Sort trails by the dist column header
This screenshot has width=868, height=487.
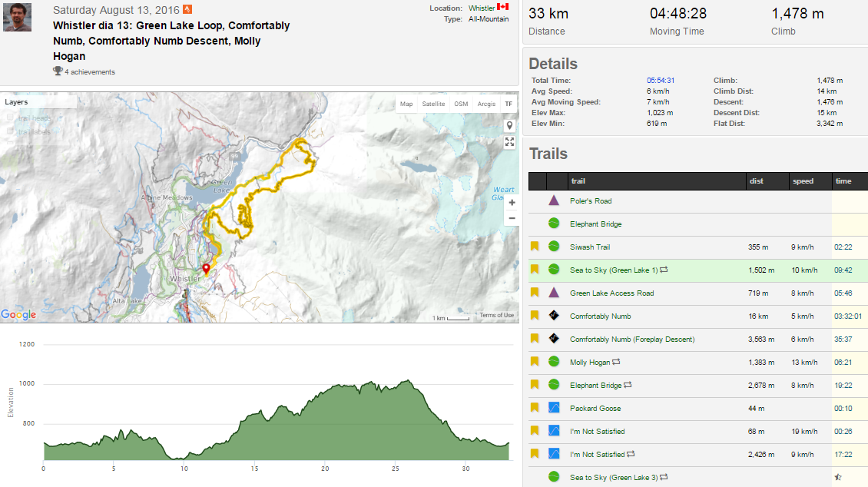(x=757, y=181)
